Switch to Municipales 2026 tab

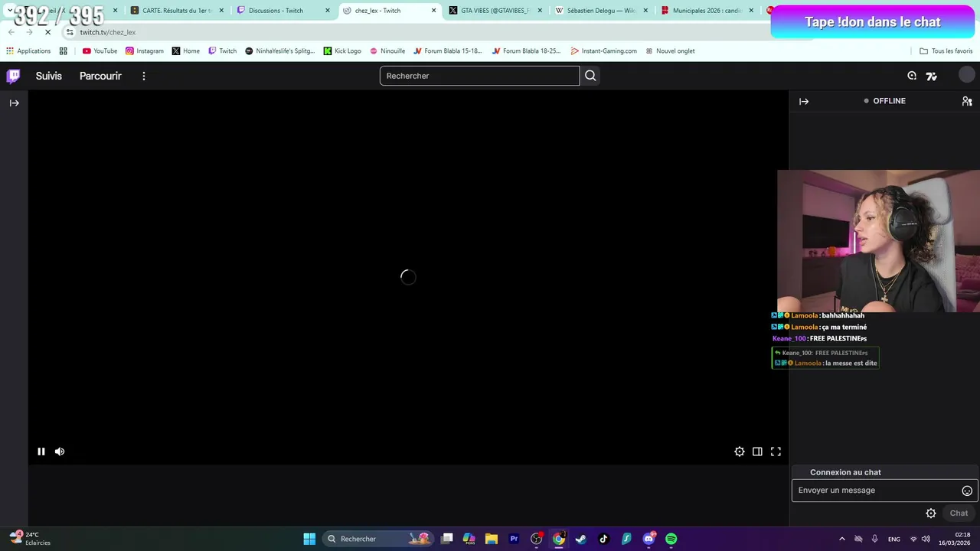tap(707, 11)
